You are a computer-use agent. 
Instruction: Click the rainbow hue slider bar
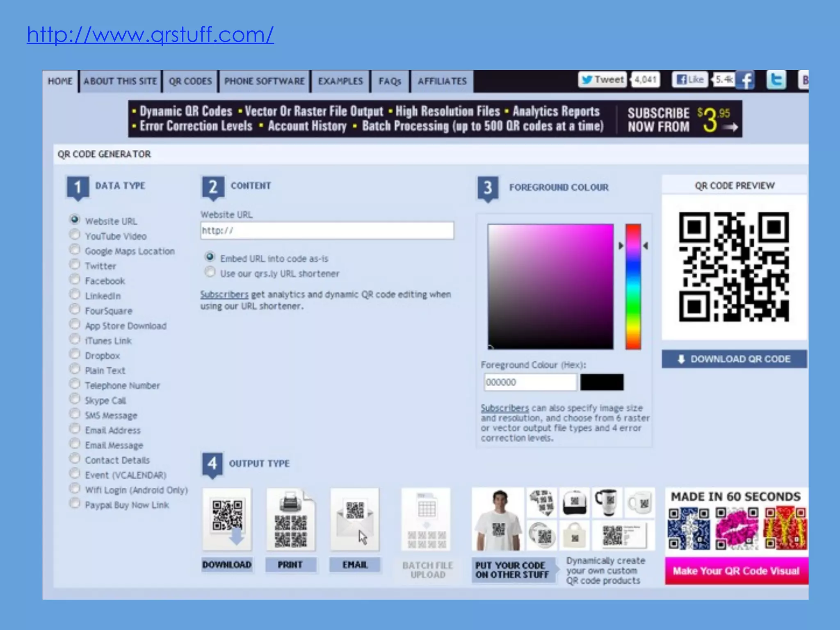point(633,286)
